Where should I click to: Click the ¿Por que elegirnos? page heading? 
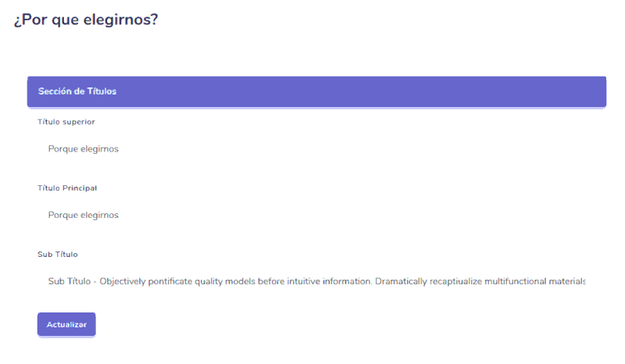pyautogui.click(x=86, y=20)
